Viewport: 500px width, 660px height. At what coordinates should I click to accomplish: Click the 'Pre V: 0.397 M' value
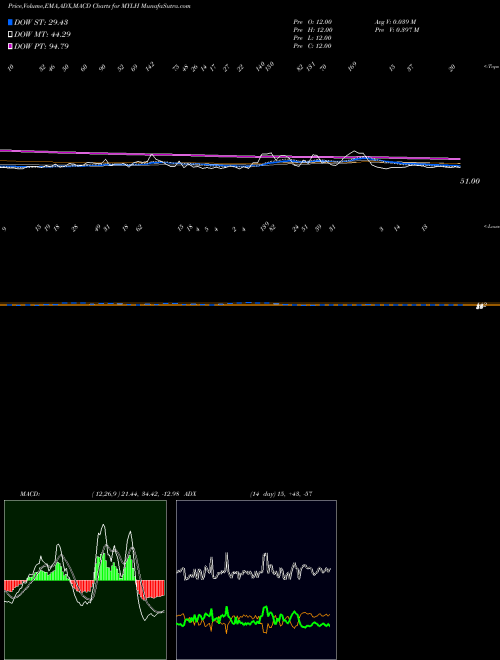(396, 30)
